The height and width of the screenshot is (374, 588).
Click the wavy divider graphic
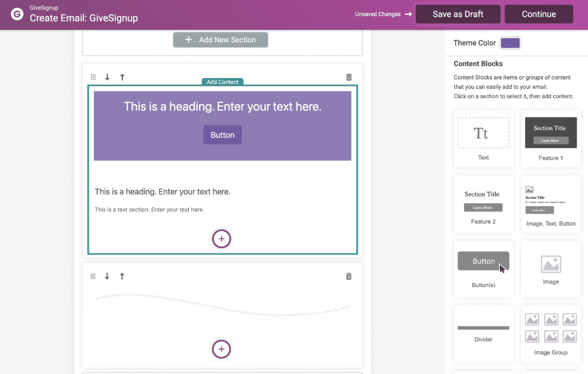(x=222, y=304)
